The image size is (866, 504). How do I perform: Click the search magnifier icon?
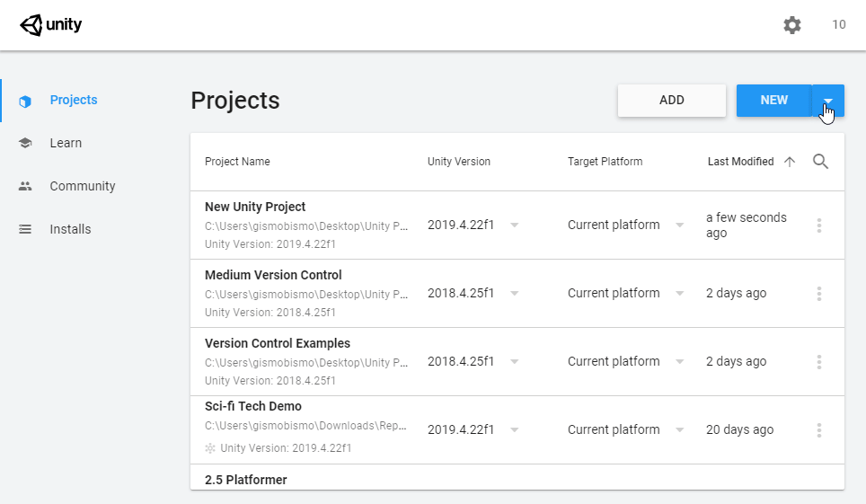coord(820,162)
